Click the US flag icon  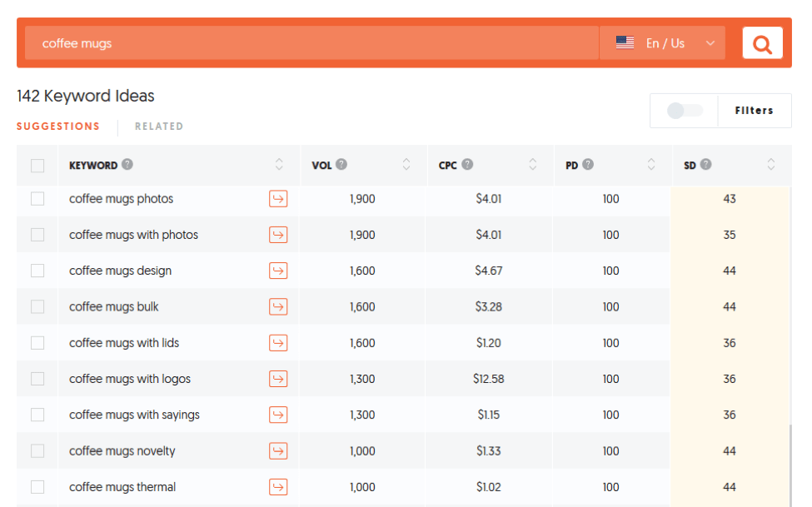(625, 43)
